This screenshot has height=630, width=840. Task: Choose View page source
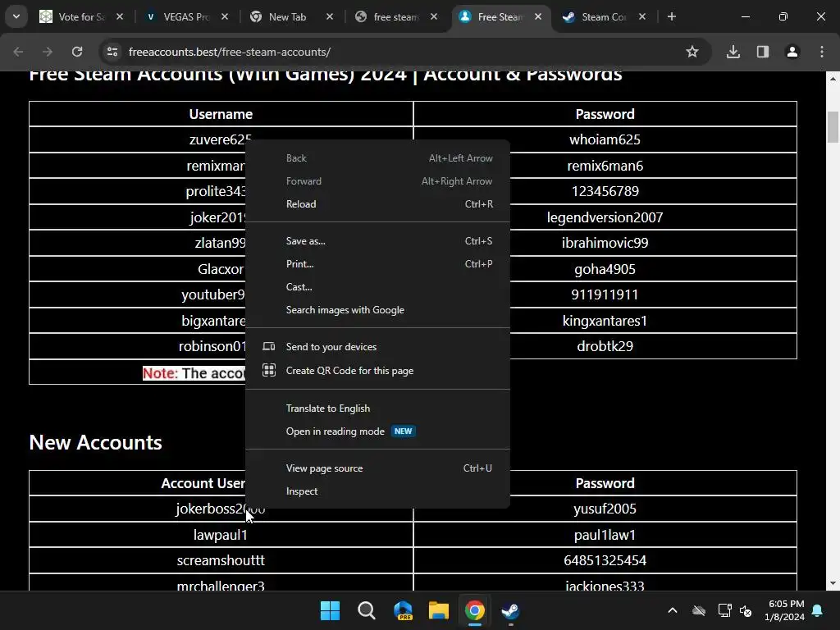click(377, 468)
